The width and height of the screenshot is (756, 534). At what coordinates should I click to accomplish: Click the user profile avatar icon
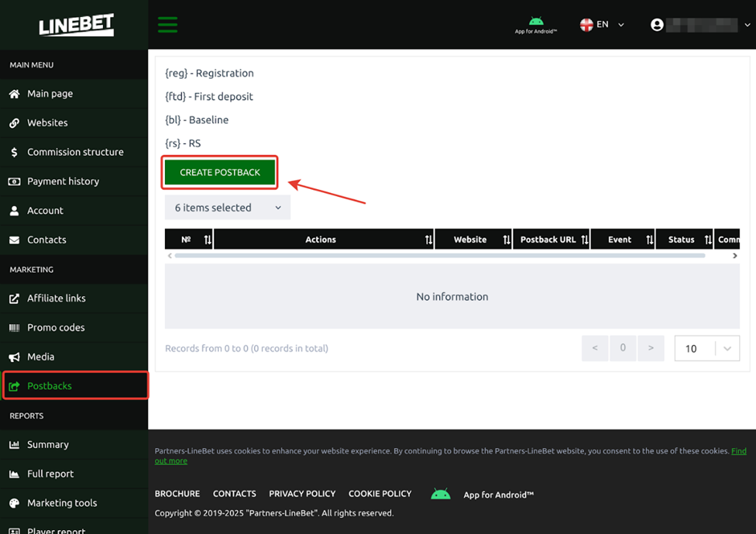pos(657,25)
